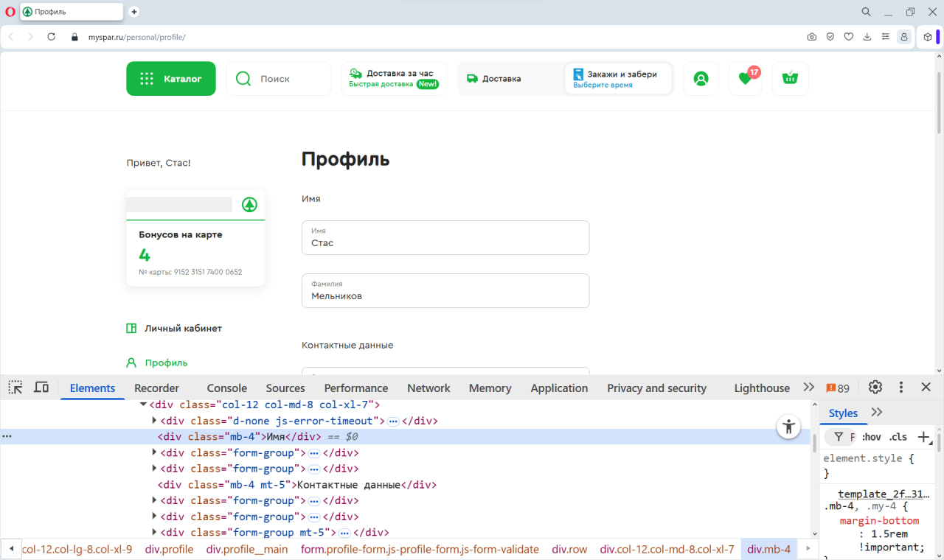Select the Styles pane tab
This screenshot has height=560, width=944.
pos(843,413)
